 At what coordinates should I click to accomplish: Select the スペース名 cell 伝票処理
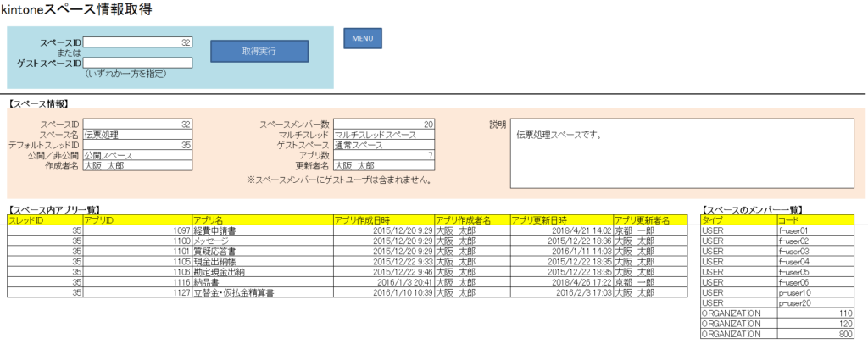[137, 135]
